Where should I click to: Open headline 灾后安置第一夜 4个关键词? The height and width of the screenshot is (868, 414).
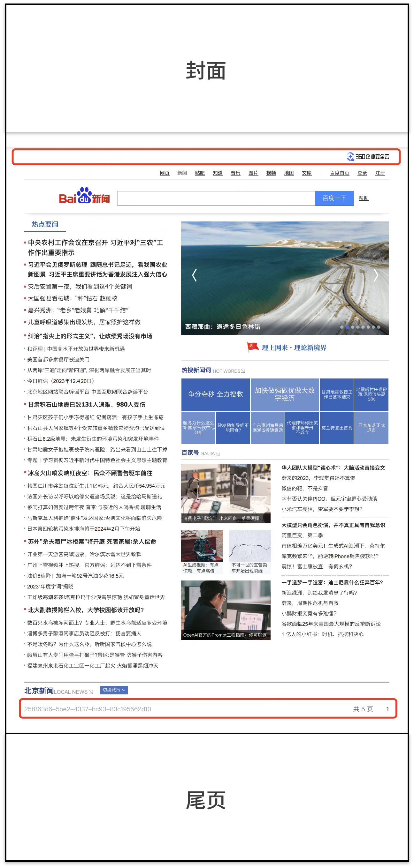tap(80, 287)
